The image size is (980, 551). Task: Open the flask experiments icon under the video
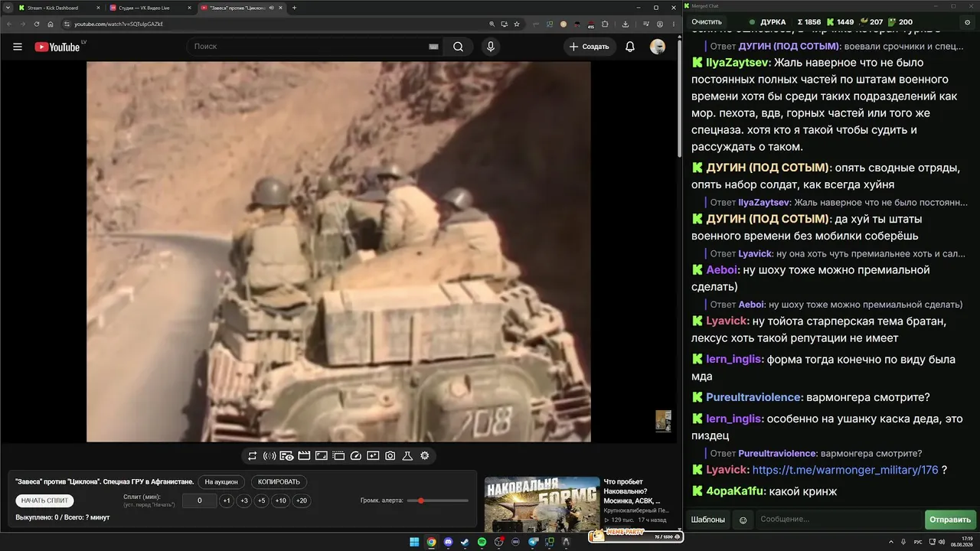point(407,456)
